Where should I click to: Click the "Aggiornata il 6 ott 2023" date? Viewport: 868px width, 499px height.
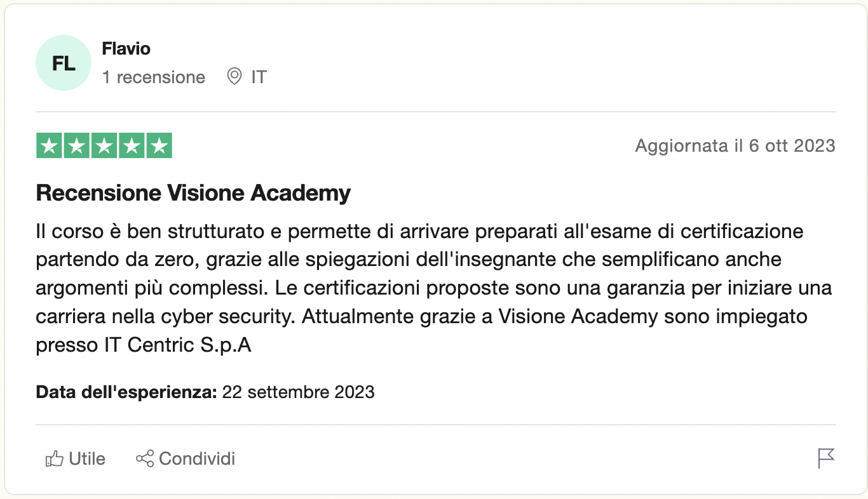click(735, 146)
